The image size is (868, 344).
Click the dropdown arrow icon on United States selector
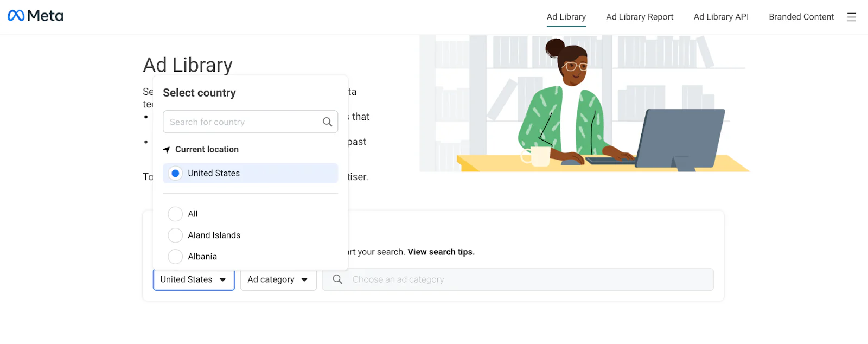[x=222, y=279]
